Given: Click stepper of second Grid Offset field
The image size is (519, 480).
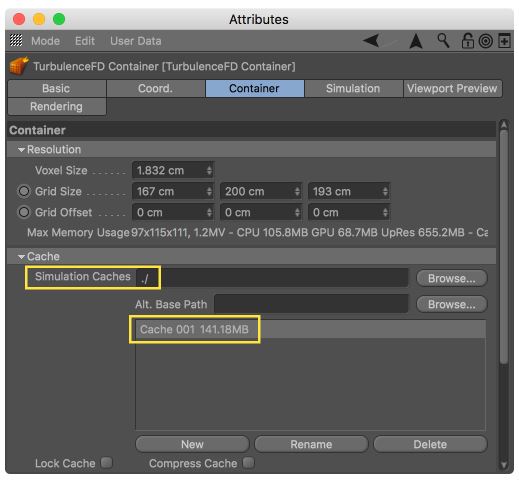Looking at the screenshot, I should tap(297, 212).
